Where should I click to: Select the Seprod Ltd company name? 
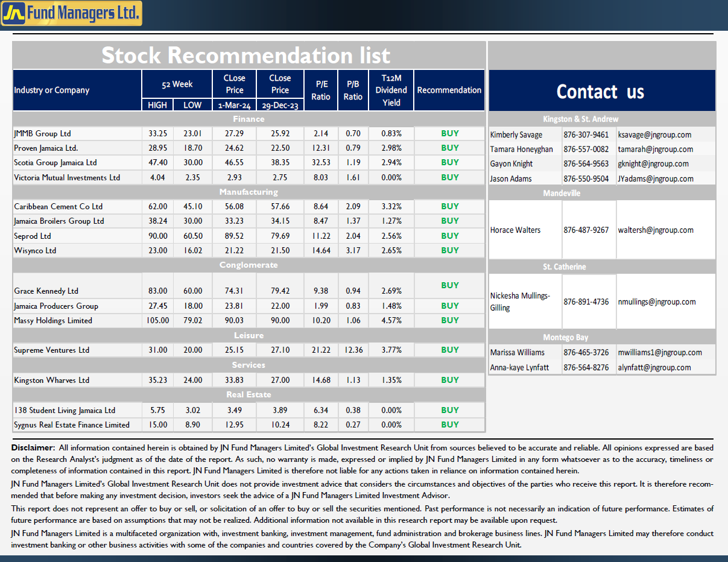point(33,236)
